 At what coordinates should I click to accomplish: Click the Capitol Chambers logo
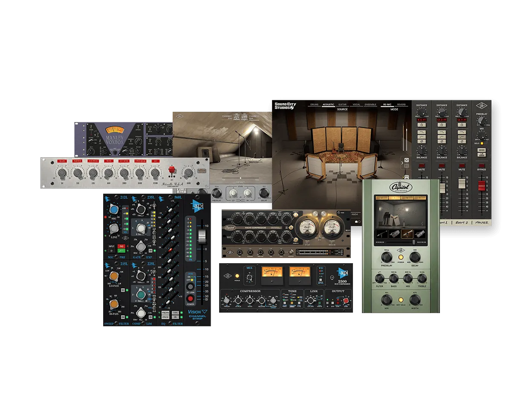[x=401, y=187]
